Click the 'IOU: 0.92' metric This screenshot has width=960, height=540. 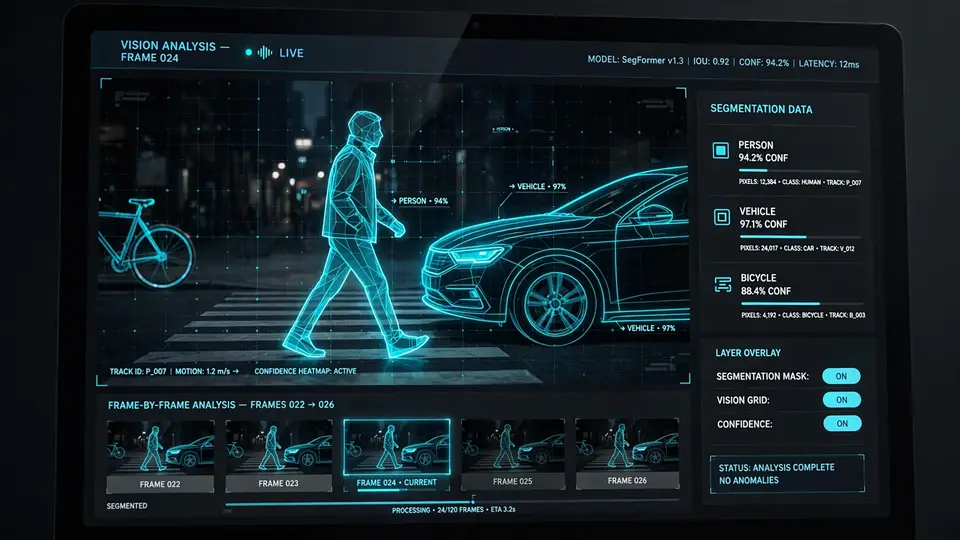(x=711, y=61)
